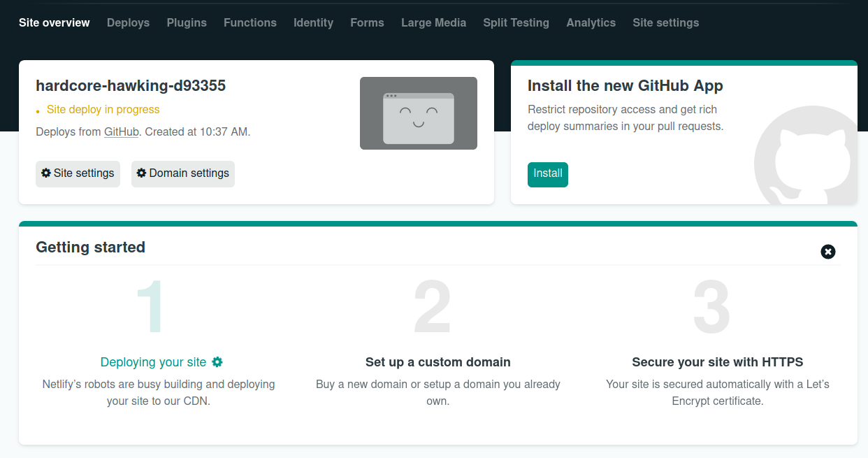Click the Install the new GitHub App heading
This screenshot has height=458, width=868.
coord(625,86)
